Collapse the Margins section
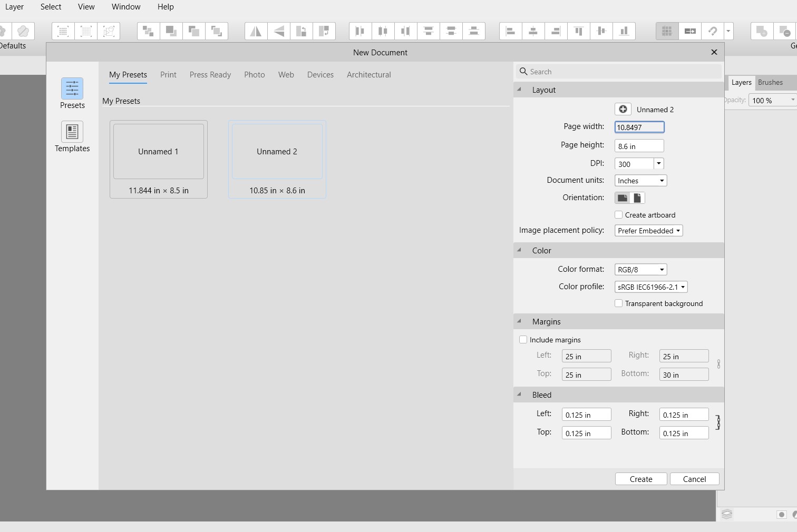797x532 pixels. point(520,321)
